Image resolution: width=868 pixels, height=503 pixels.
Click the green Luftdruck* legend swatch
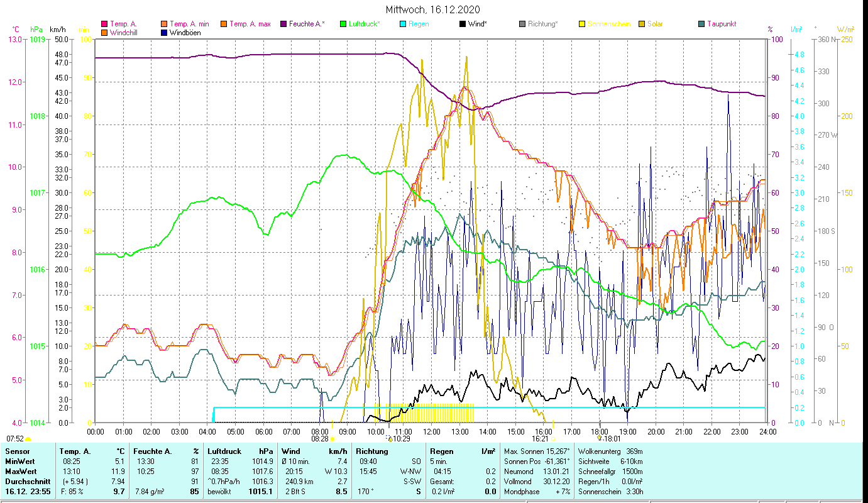tap(343, 25)
